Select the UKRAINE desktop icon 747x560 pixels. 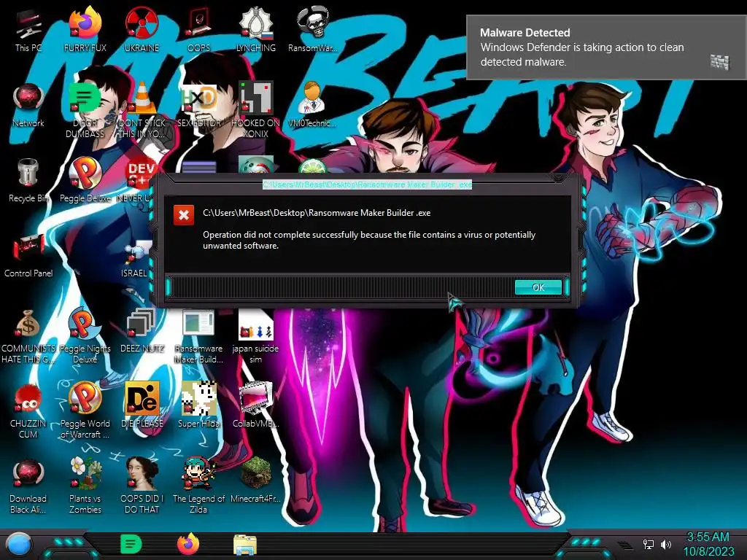[142, 29]
